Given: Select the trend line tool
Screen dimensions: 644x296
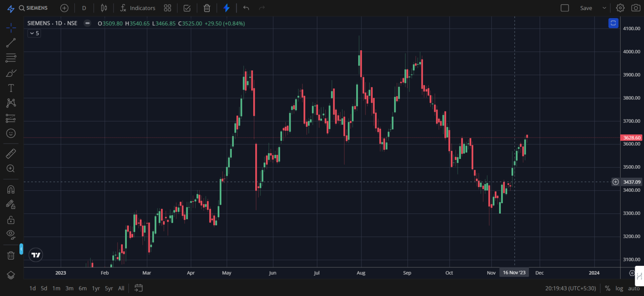Looking at the screenshot, I should 11,43.
